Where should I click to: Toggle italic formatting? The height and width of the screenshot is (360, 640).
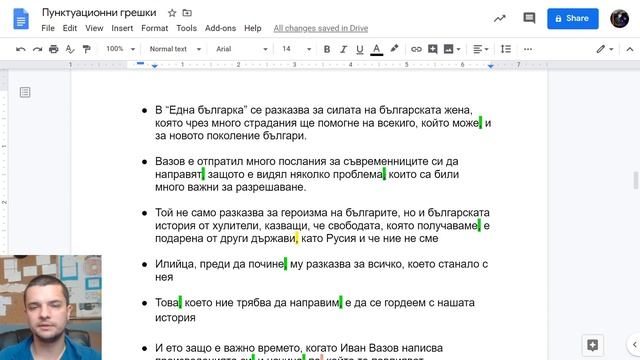[x=343, y=49]
